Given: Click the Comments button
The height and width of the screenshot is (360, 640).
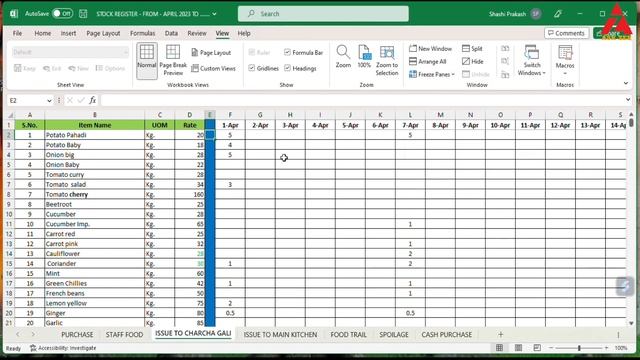Looking at the screenshot, I should (x=567, y=33).
